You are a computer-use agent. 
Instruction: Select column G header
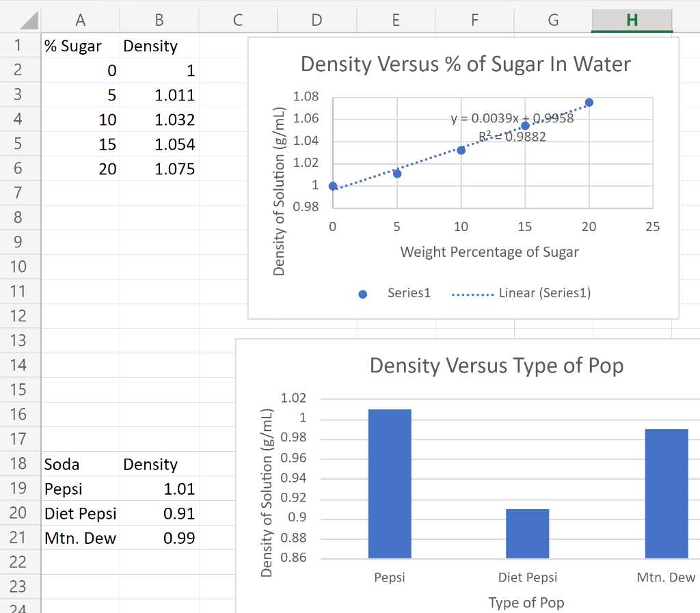point(554,20)
